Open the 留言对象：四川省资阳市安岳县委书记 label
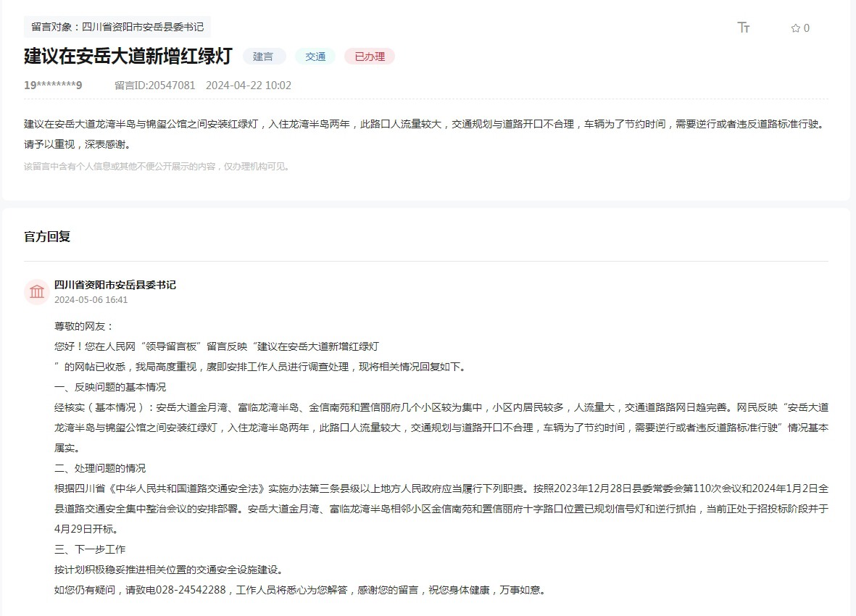 click(x=117, y=26)
